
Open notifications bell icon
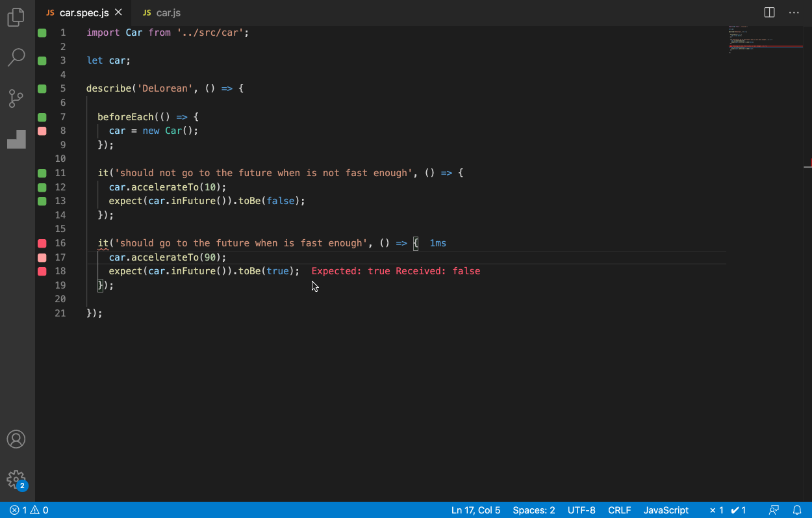coord(797,510)
